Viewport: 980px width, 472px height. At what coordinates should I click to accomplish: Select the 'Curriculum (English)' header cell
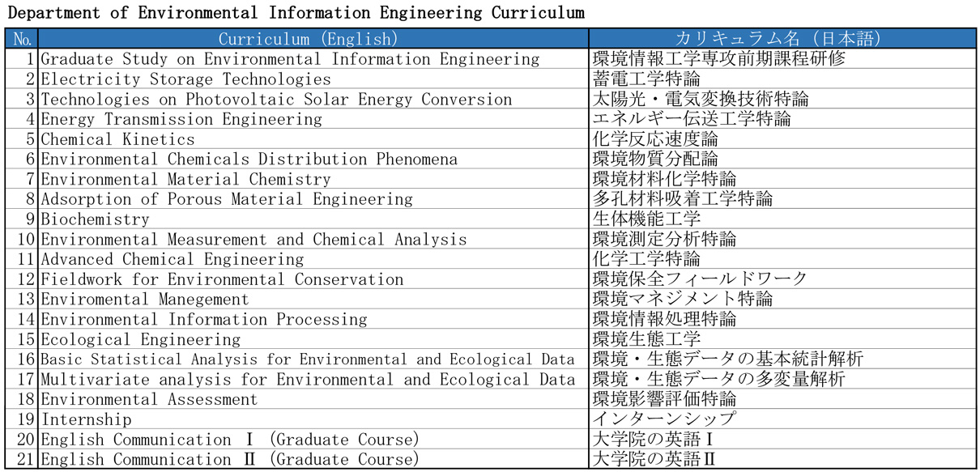point(313,39)
